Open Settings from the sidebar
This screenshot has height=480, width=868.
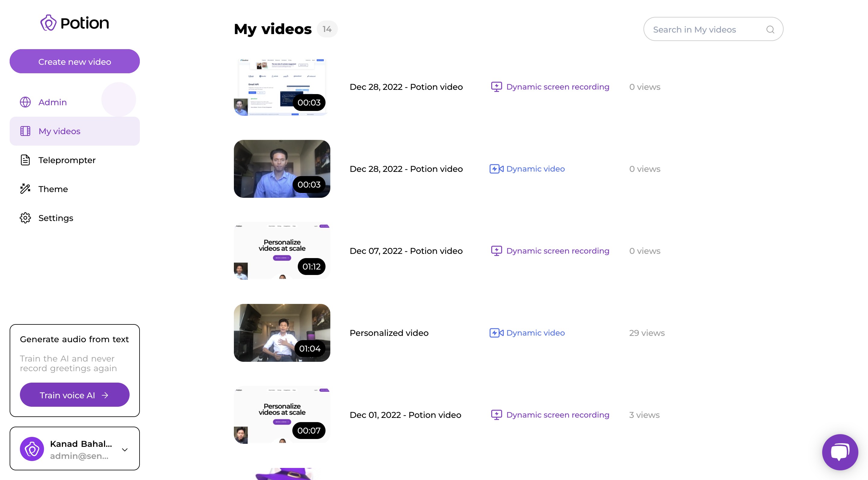(74, 218)
